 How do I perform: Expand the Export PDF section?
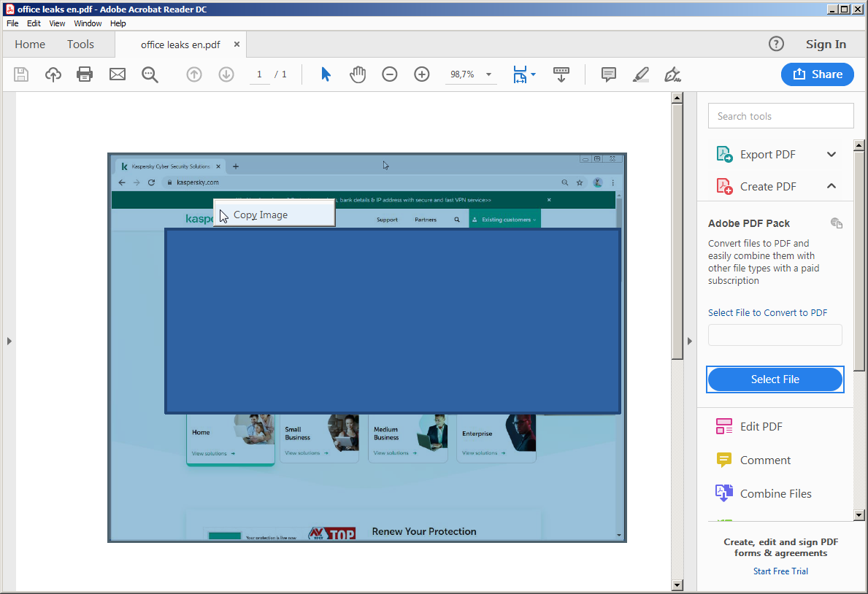click(x=831, y=155)
